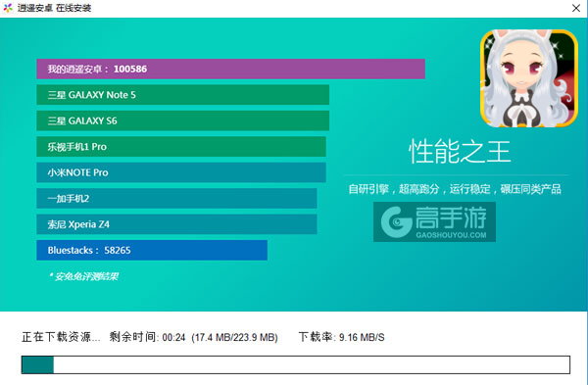Viewport: 588px width, 385px height.
Task: Click the 三星 GALAXY Note 5 bar
Action: pyautogui.click(x=182, y=95)
